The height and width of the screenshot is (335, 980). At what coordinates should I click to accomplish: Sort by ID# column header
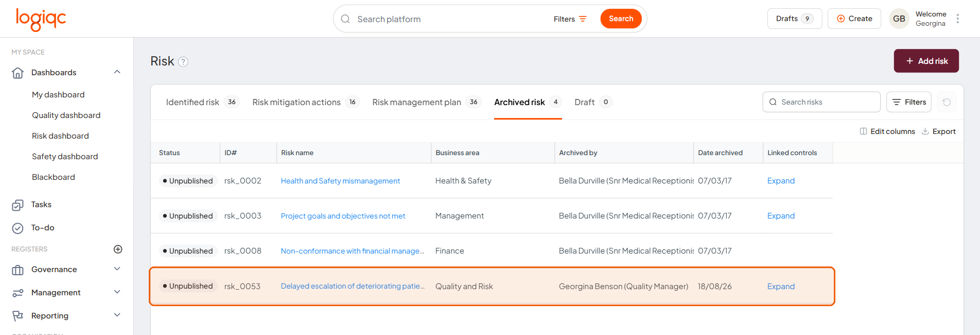pos(248,153)
